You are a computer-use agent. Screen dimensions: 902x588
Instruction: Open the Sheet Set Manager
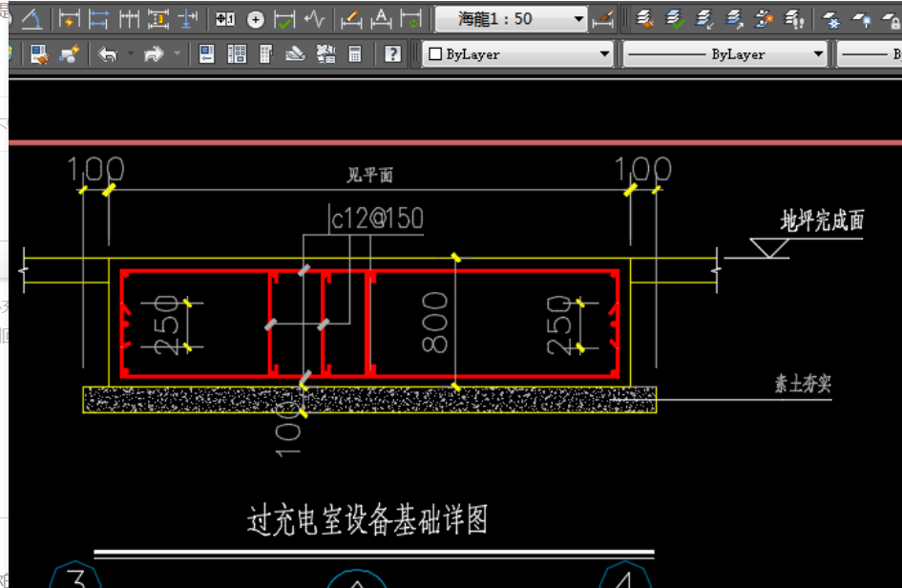tap(296, 54)
